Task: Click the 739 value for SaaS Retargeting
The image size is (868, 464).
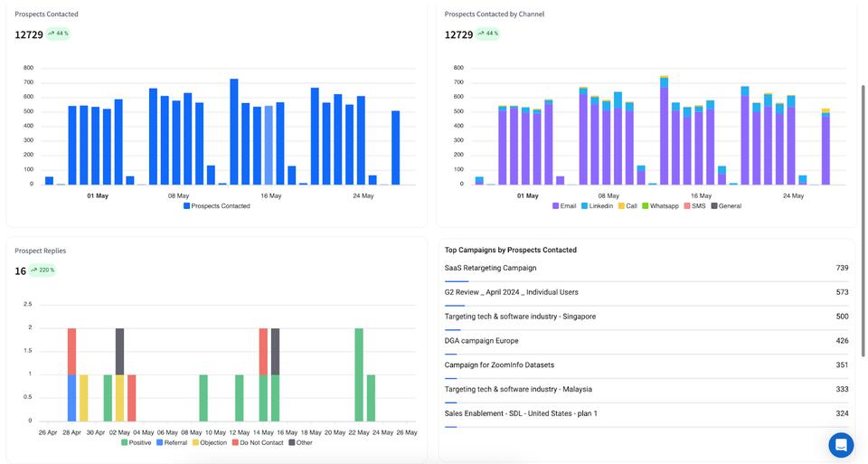Action: coord(842,268)
